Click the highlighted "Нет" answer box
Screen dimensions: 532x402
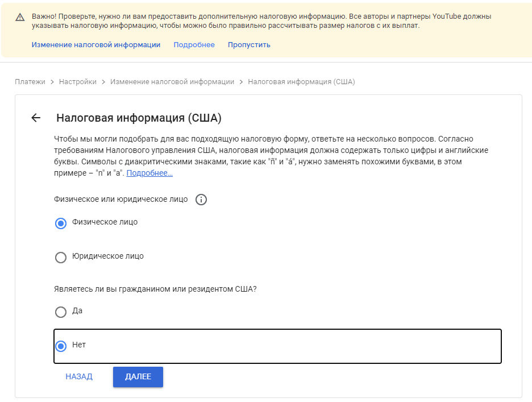coord(277,346)
